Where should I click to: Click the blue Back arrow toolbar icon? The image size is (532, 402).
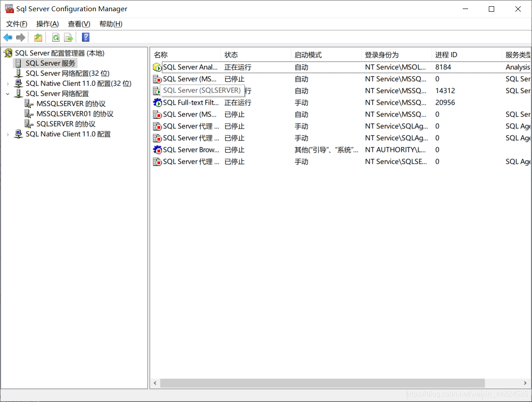coord(8,37)
